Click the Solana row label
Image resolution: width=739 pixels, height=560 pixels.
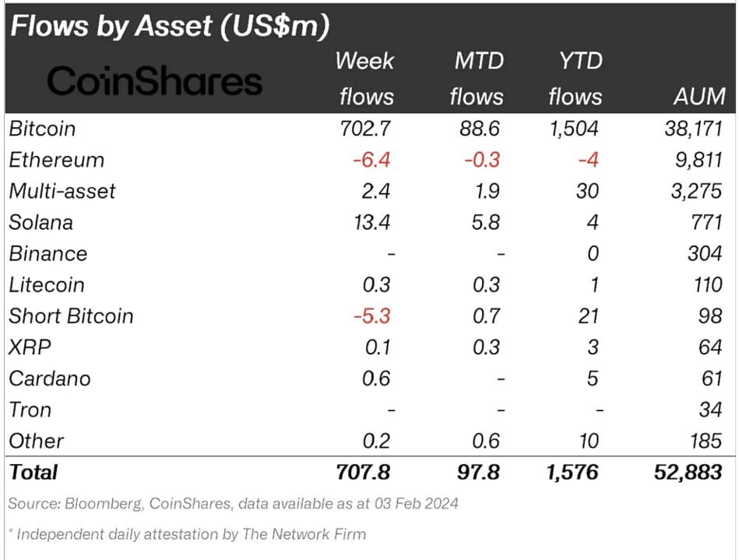click(40, 222)
